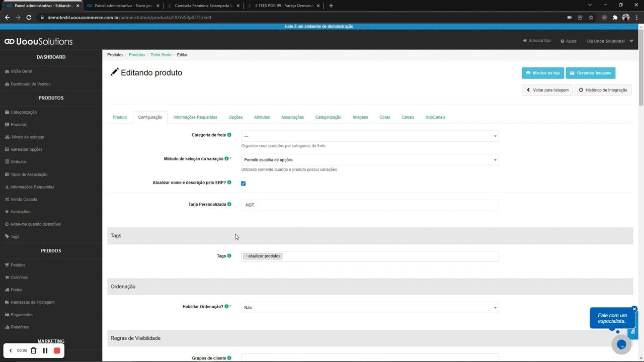644x362 pixels.
Task: Click the info icon beside Tarja Personalizada
Action: 229,204
